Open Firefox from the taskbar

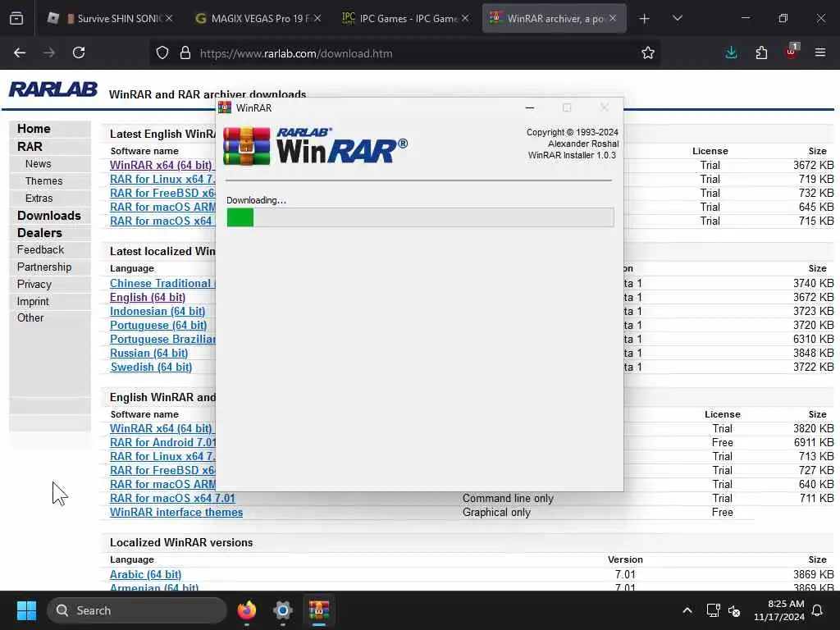[x=246, y=610]
